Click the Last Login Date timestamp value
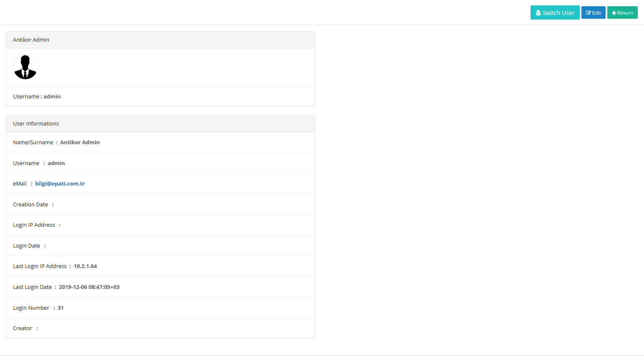644x356 pixels. point(89,287)
